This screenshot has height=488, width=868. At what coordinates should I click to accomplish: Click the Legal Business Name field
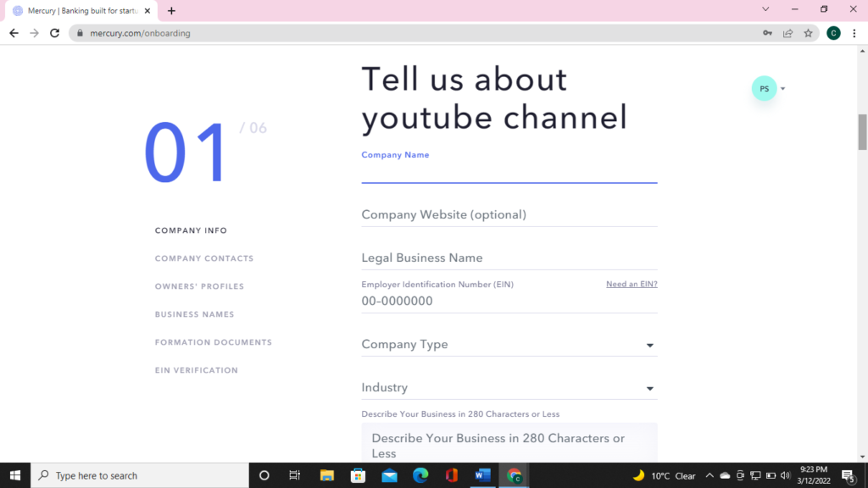tap(509, 258)
